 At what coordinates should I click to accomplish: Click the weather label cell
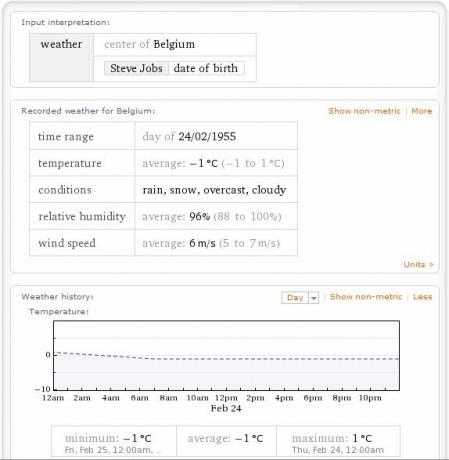click(x=61, y=57)
